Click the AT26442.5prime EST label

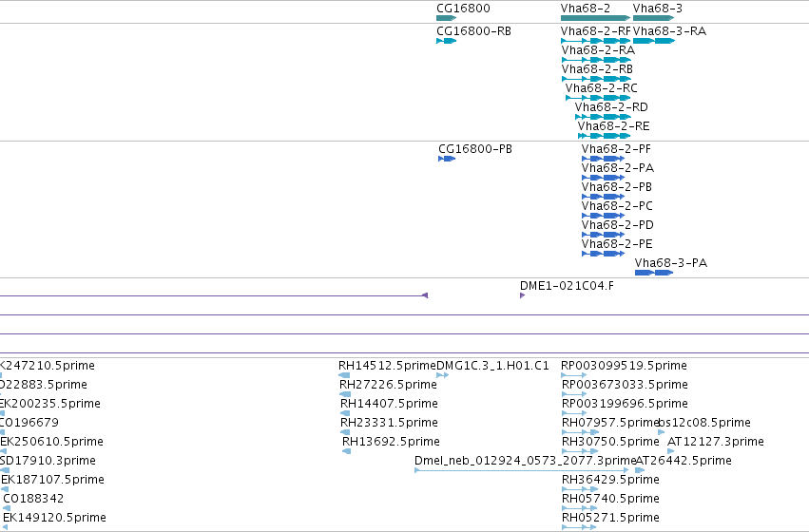pos(684,461)
